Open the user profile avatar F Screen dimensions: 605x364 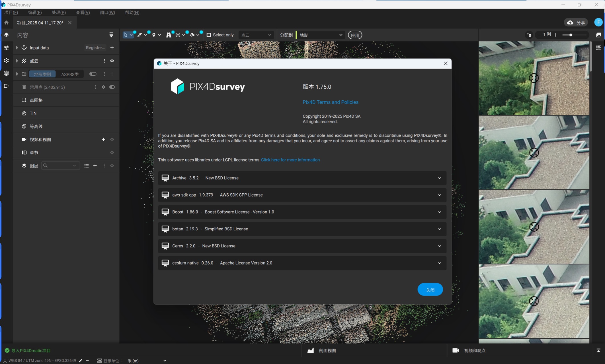(598, 22)
